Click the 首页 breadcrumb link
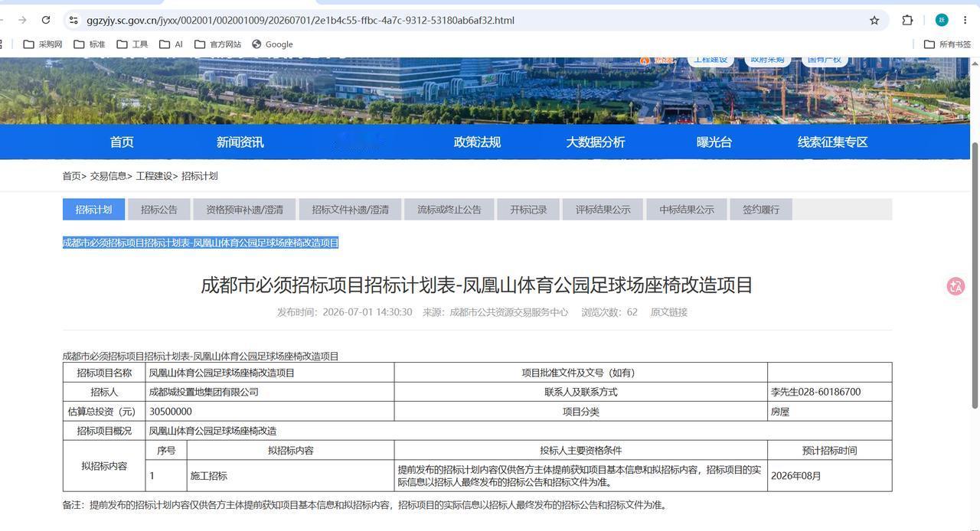 [x=72, y=176]
